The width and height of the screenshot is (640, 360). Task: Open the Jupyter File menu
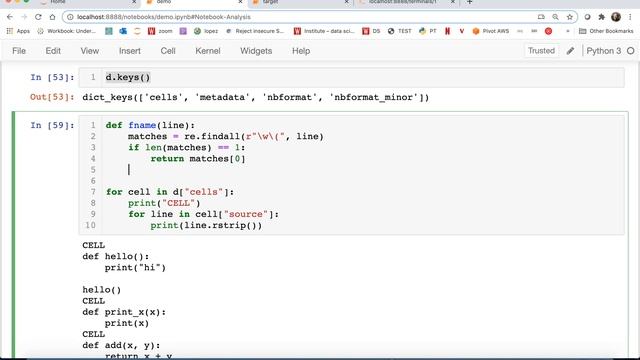[19, 51]
